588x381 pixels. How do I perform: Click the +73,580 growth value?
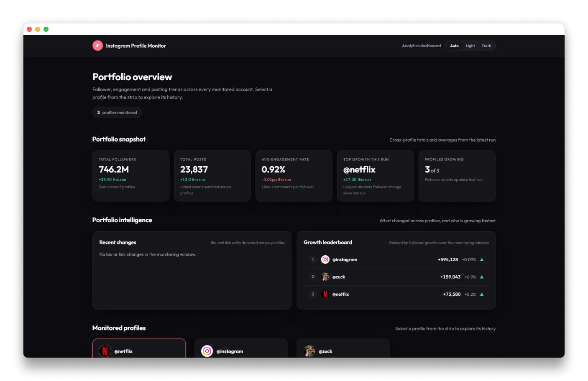[452, 294]
